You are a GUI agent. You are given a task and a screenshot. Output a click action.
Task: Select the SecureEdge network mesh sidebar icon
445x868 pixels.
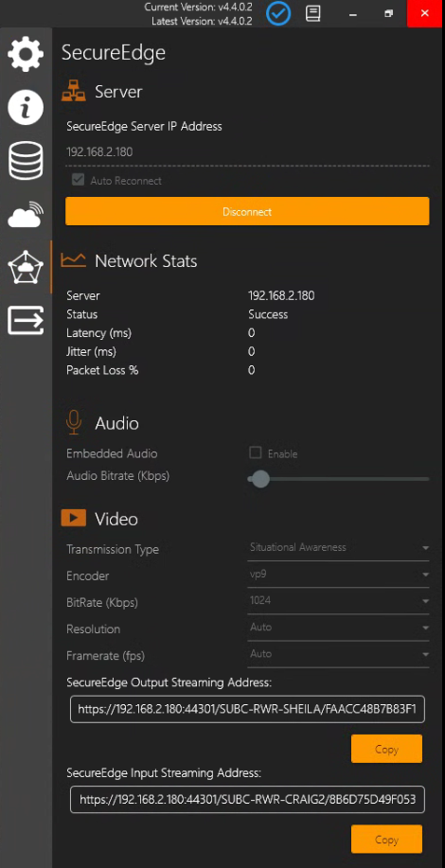[x=26, y=267]
